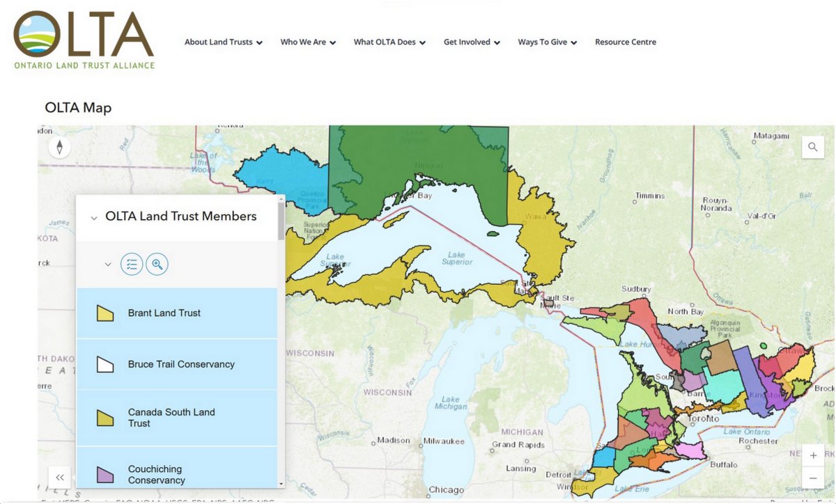Open Ways To Give menu
This screenshot has width=836, height=504.
[x=547, y=42]
